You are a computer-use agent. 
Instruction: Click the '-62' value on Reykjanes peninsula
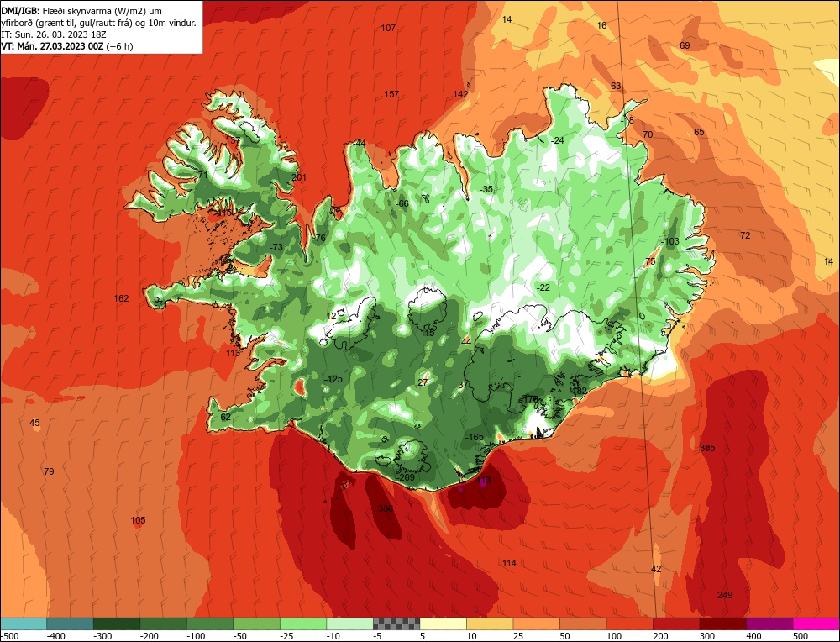tap(224, 417)
